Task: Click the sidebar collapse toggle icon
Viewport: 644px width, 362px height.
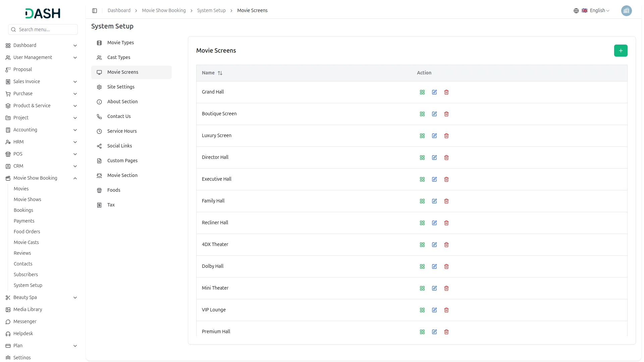Action: [x=95, y=10]
